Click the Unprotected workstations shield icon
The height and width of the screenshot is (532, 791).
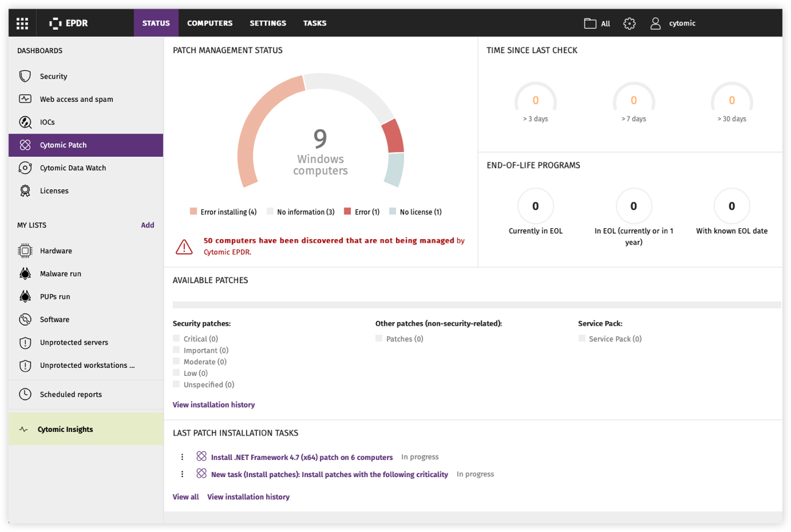25,365
